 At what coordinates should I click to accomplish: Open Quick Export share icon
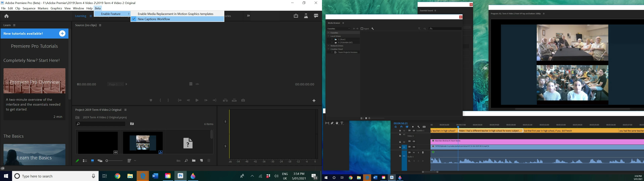coord(296,16)
